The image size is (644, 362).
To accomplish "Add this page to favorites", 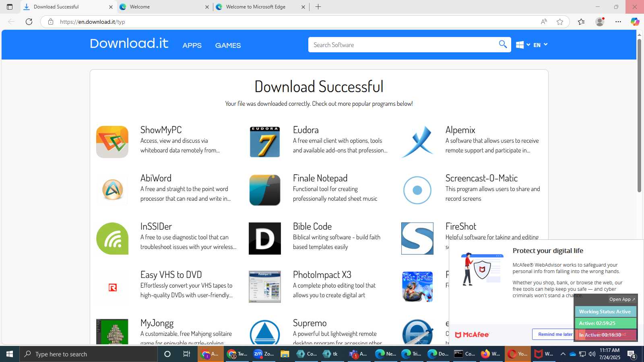I will (560, 22).
